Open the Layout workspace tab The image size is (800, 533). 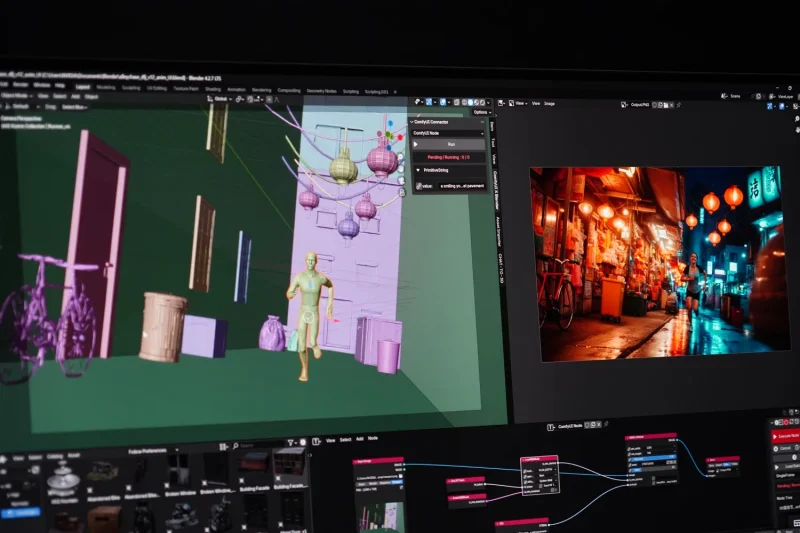(82, 87)
